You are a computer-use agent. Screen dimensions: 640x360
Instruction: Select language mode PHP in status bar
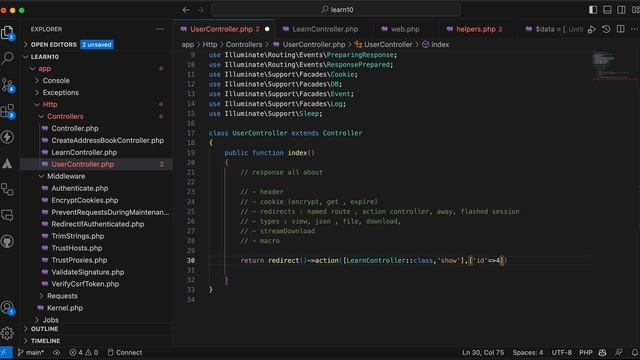[586, 353]
